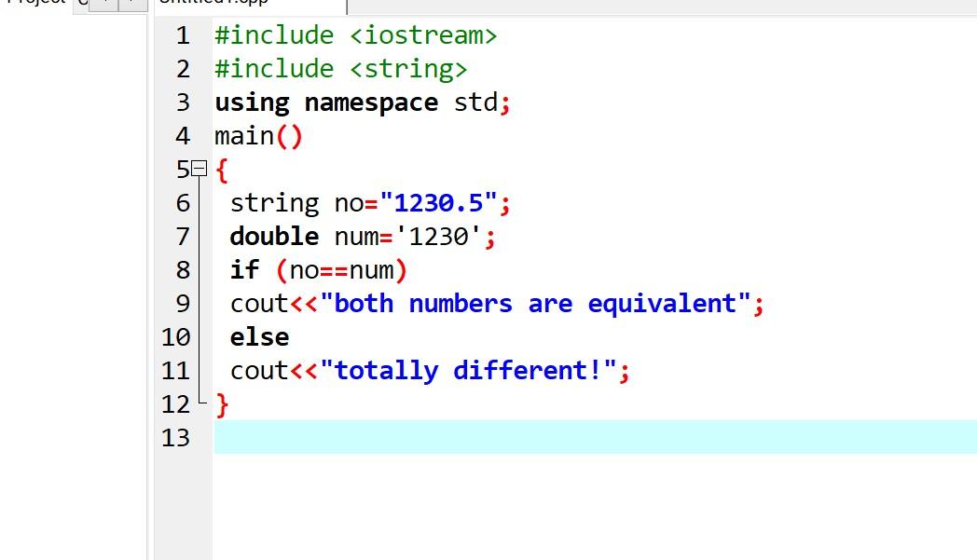The height and width of the screenshot is (560, 977).
Task: Click the closing brace on line 12
Action: pos(222,405)
